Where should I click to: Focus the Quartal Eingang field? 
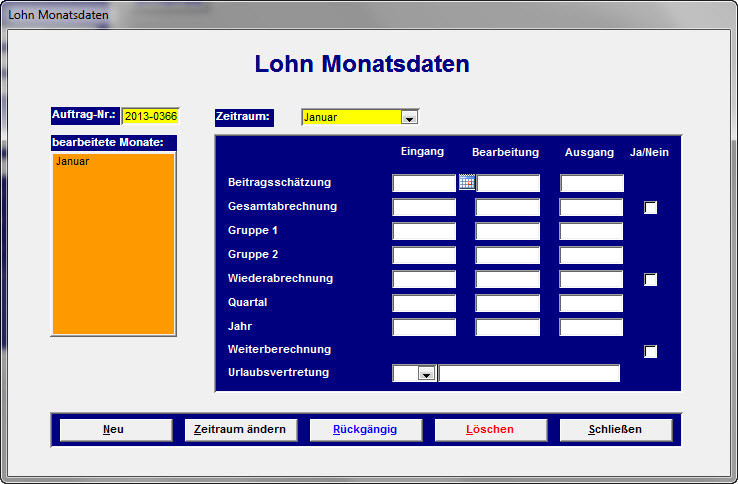[x=424, y=303]
